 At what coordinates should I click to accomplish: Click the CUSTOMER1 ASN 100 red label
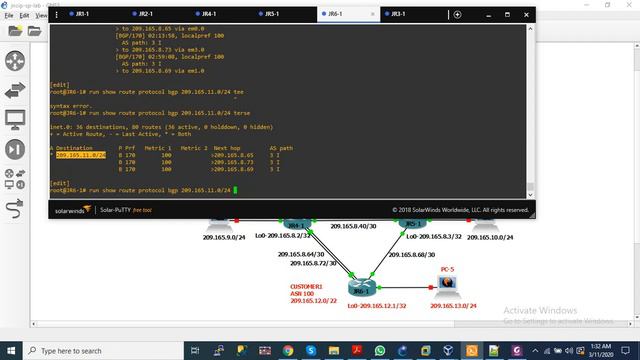pyautogui.click(x=313, y=294)
